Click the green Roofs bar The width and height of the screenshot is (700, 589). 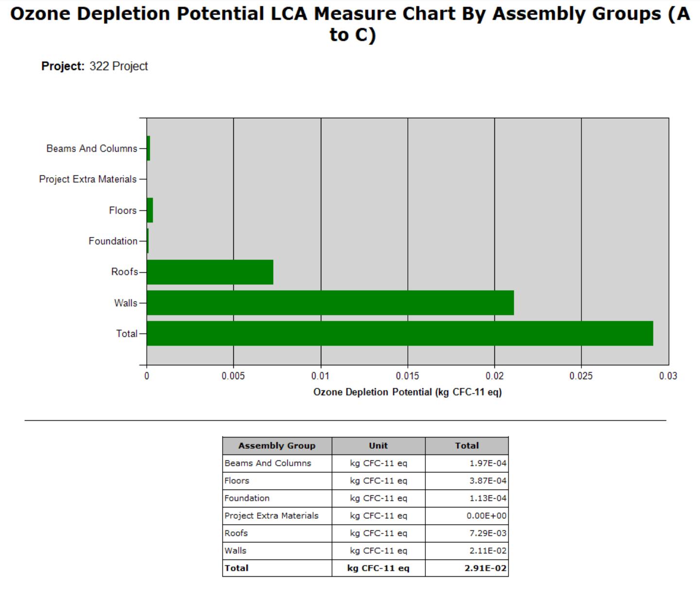pyautogui.click(x=210, y=272)
